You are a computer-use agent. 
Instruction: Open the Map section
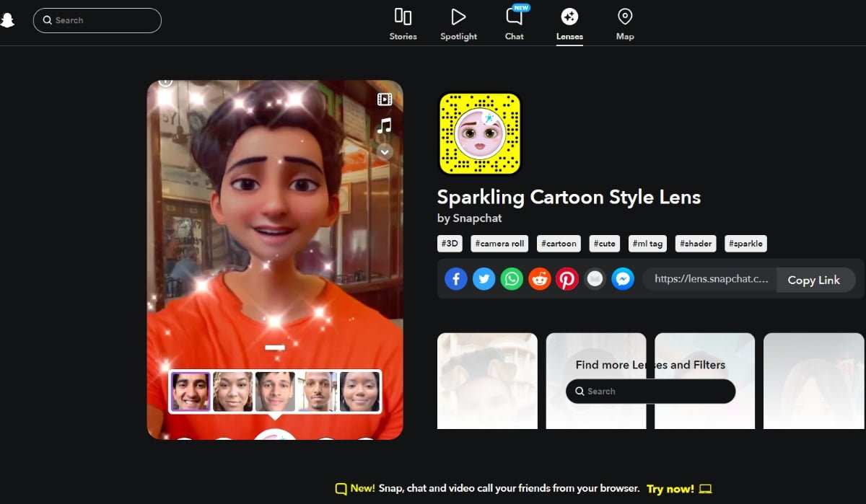624,22
